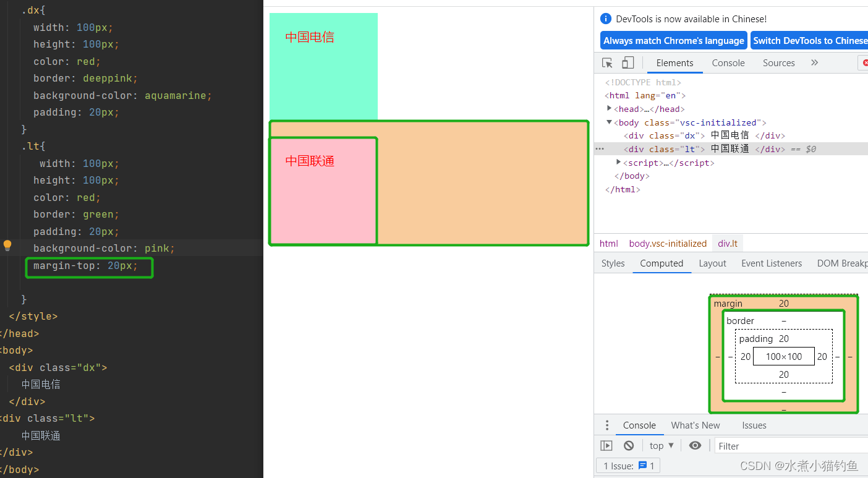Click Switch DevTools to Chinese button
868x478 pixels.
tap(809, 41)
